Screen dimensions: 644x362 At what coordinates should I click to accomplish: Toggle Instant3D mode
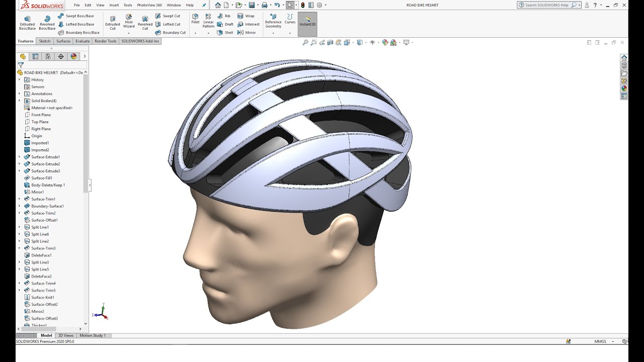click(x=307, y=24)
